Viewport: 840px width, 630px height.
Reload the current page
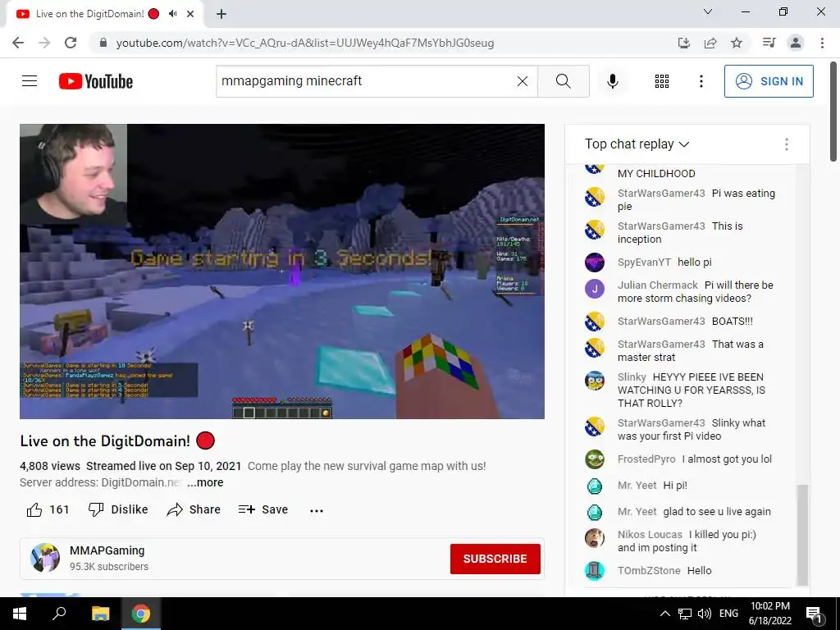[71, 43]
